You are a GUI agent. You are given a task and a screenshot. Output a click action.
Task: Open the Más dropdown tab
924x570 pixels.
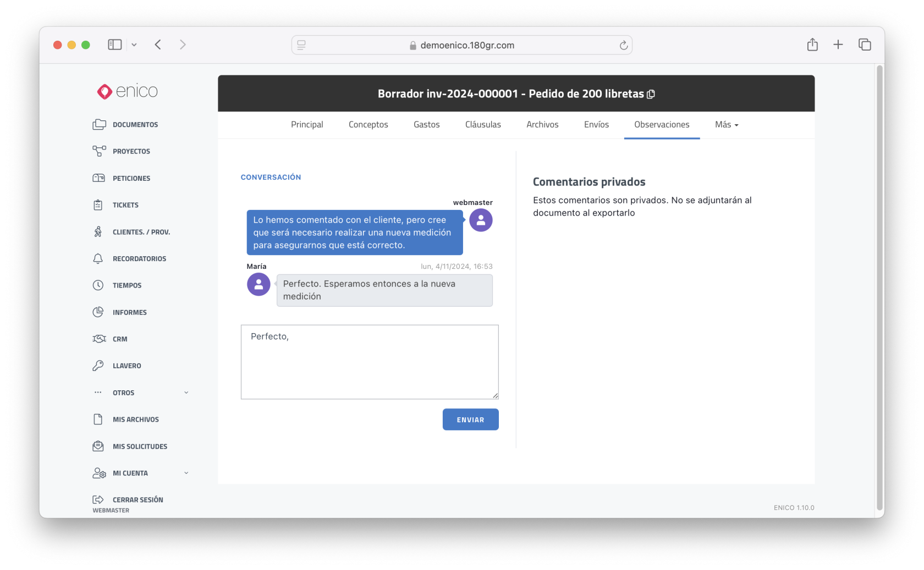click(726, 125)
